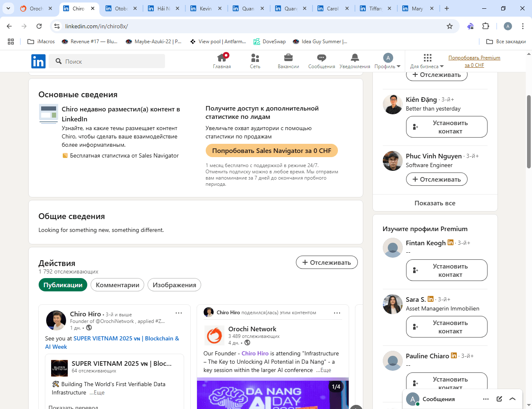Open Chrome three-dot menu
This screenshot has height=409, width=532.
click(x=523, y=26)
